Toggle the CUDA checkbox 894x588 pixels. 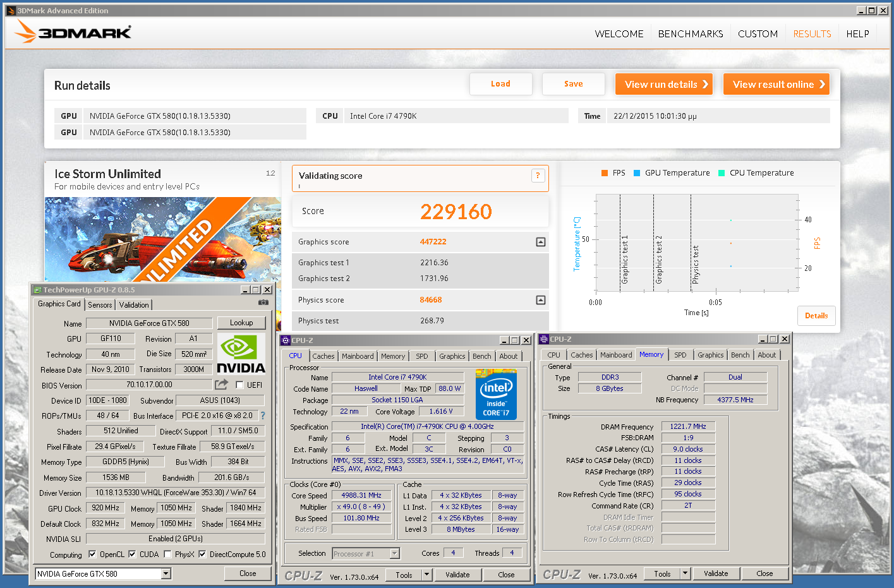132,554
